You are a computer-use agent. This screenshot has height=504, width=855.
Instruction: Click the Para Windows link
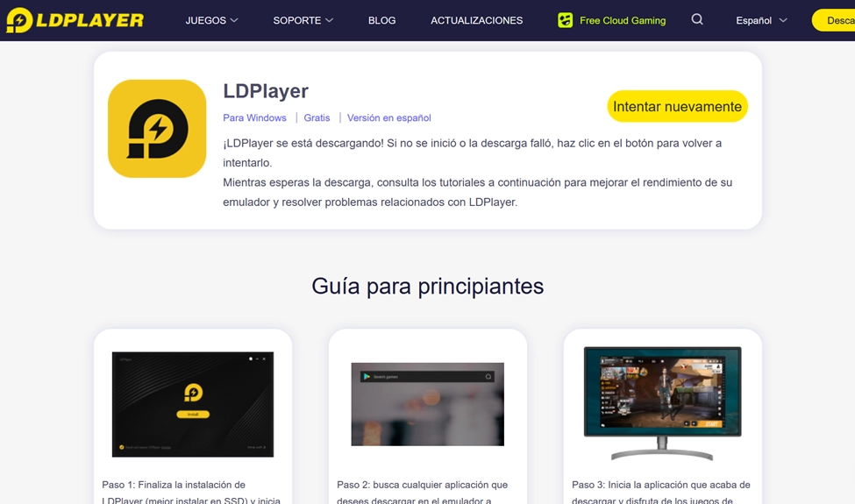(254, 117)
